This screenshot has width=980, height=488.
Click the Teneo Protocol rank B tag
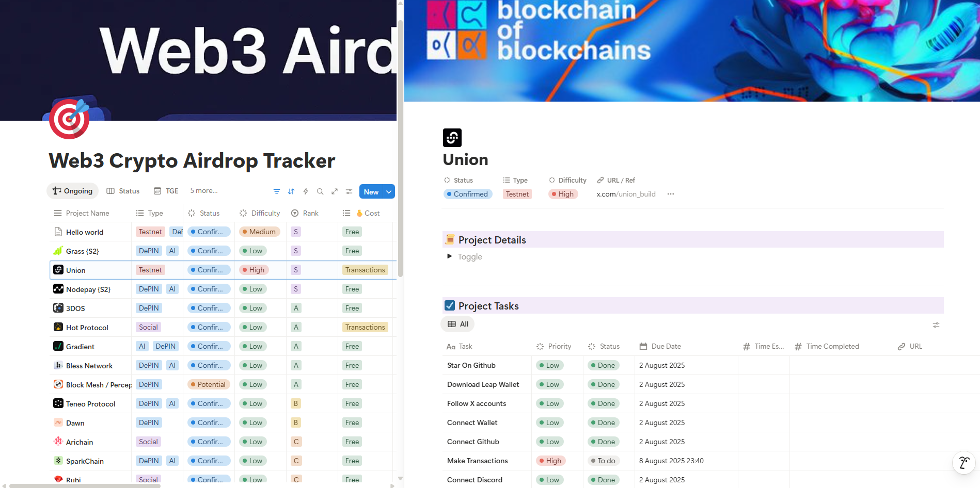[x=296, y=403]
